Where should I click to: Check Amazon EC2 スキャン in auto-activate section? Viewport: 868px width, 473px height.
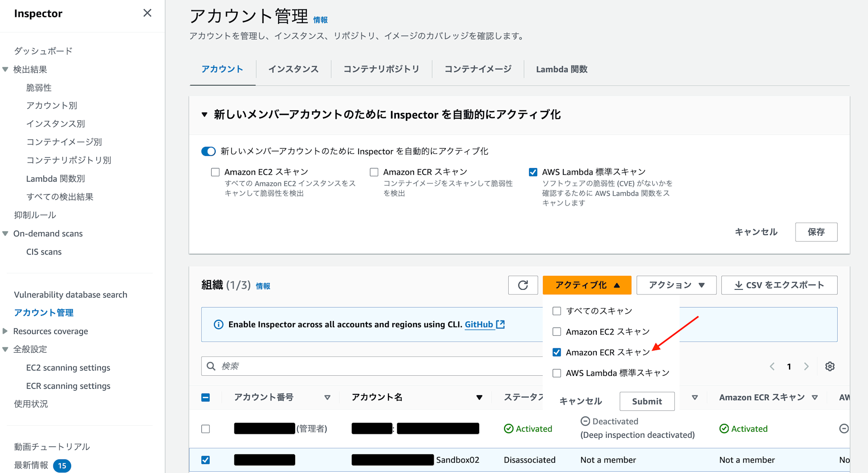215,172
